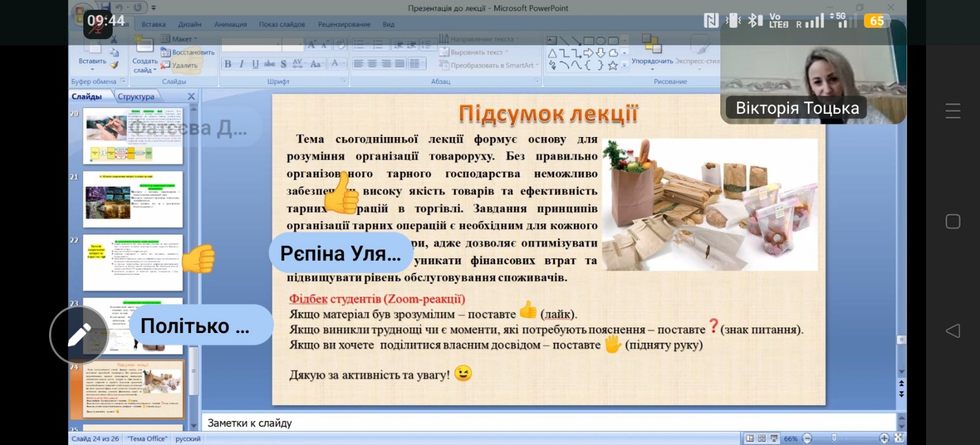
Task: Click the zoom in plus button
Action: coord(884,438)
